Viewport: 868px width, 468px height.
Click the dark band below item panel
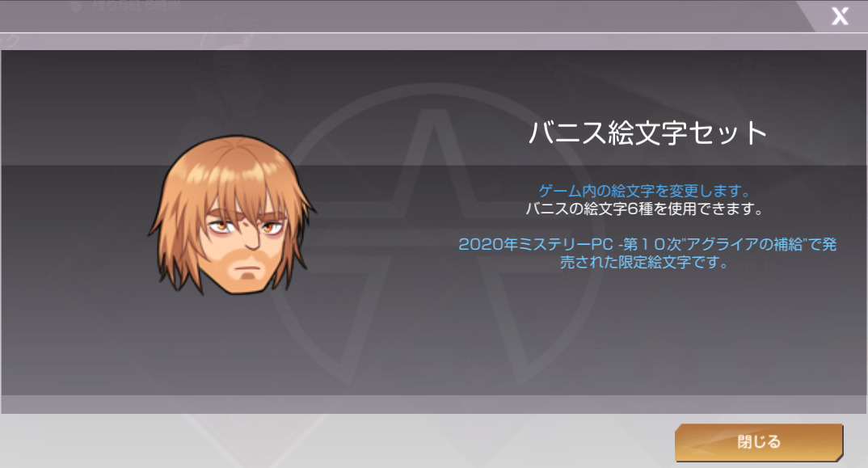pos(434,404)
